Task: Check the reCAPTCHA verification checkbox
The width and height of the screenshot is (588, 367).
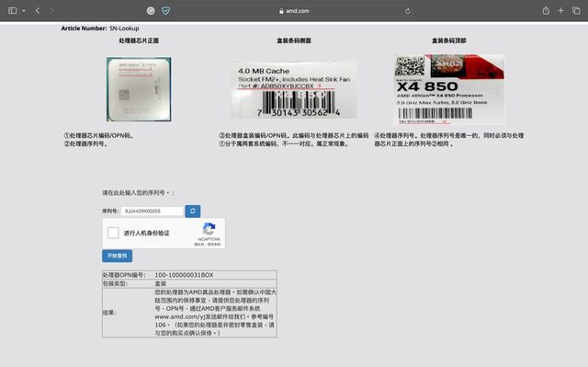Action: point(113,233)
